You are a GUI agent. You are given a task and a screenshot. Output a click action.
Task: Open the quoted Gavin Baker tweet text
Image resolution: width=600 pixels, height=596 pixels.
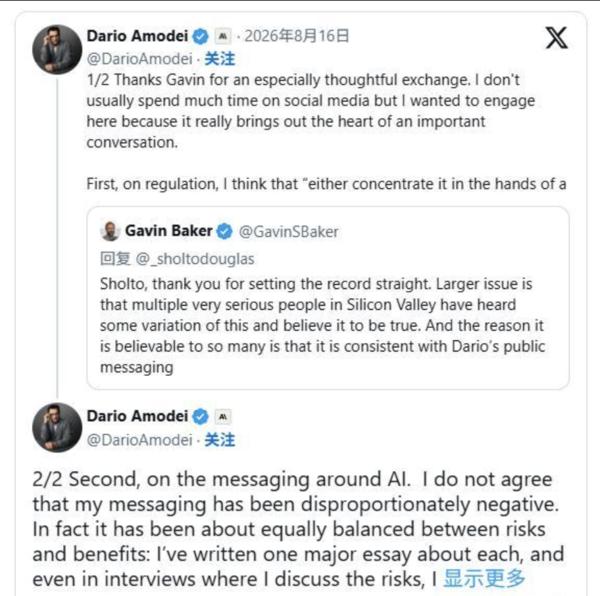322,326
